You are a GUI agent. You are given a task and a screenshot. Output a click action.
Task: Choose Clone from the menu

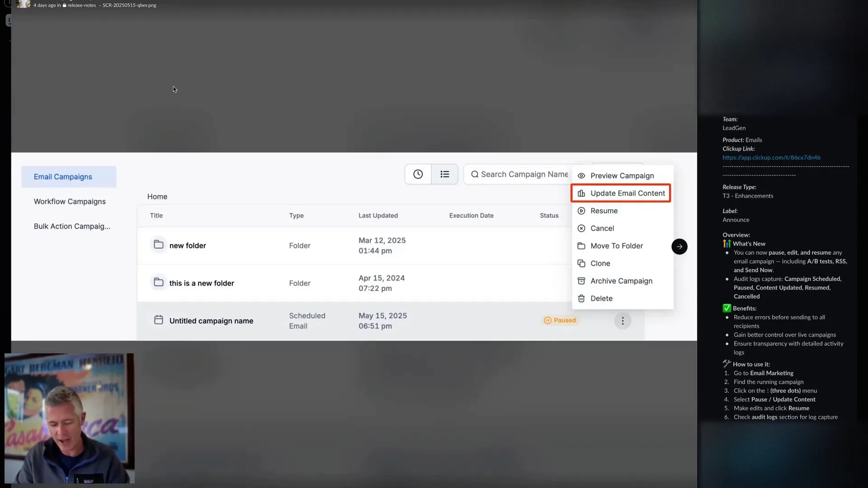[x=622, y=263]
